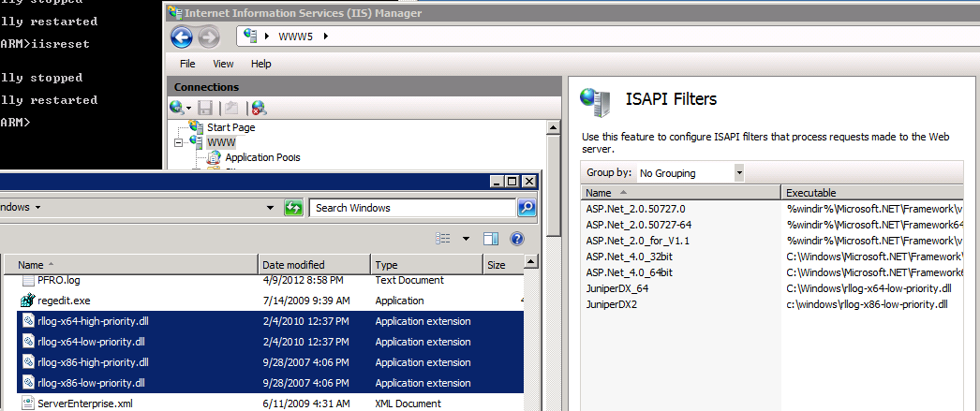This screenshot has height=411, width=980.
Task: Open the view options dropdown arrow
Action: [466, 239]
